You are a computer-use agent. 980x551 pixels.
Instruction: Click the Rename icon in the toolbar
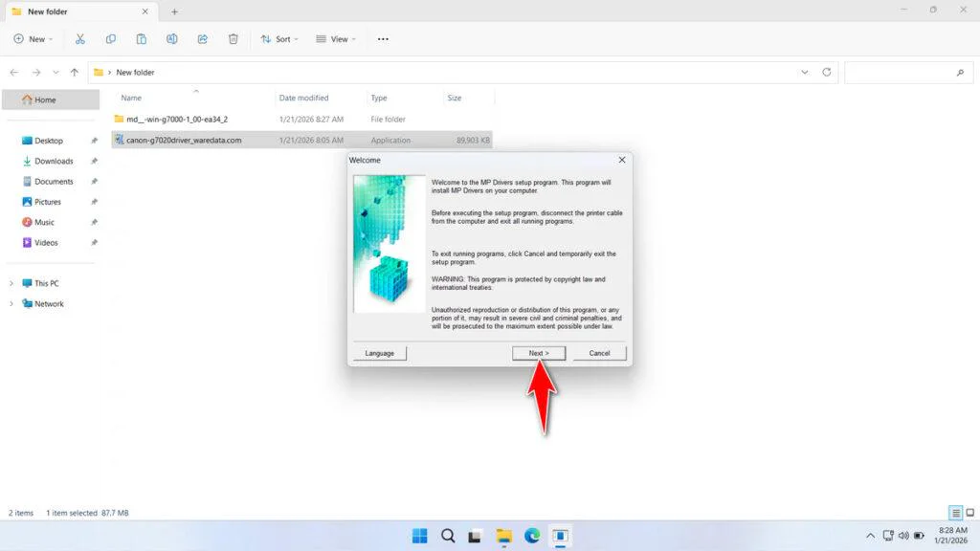pos(172,39)
